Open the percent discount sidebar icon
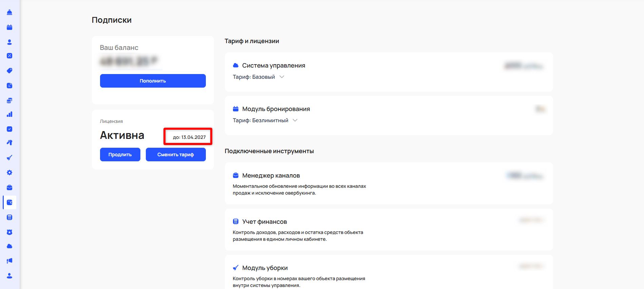Viewport: 644px width, 289px height. click(9, 56)
